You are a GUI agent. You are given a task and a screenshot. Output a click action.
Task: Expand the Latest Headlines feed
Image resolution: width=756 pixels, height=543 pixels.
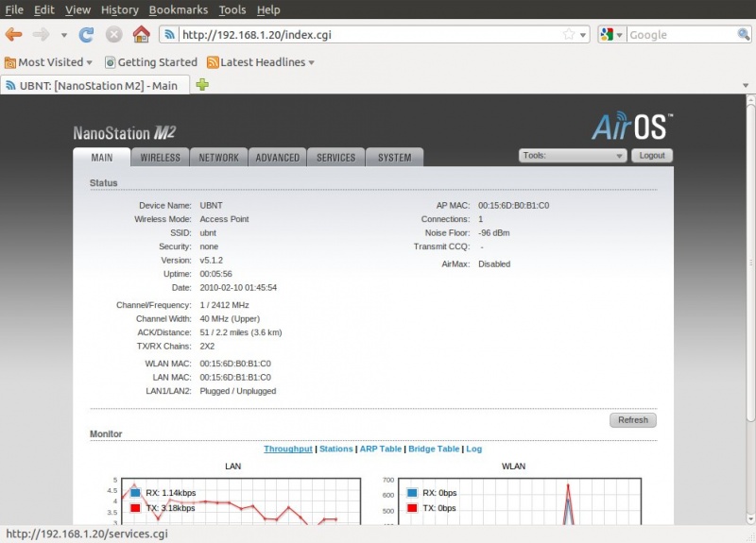[x=261, y=62]
